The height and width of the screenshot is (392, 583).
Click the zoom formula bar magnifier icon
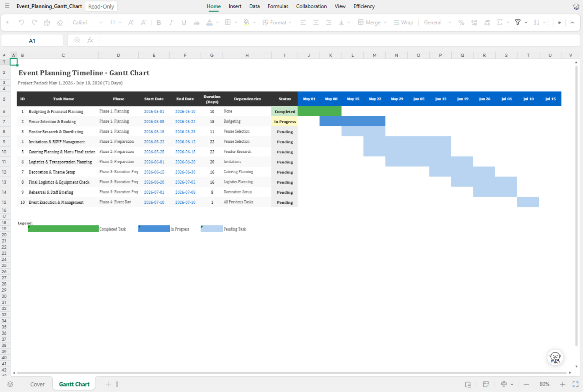77,40
